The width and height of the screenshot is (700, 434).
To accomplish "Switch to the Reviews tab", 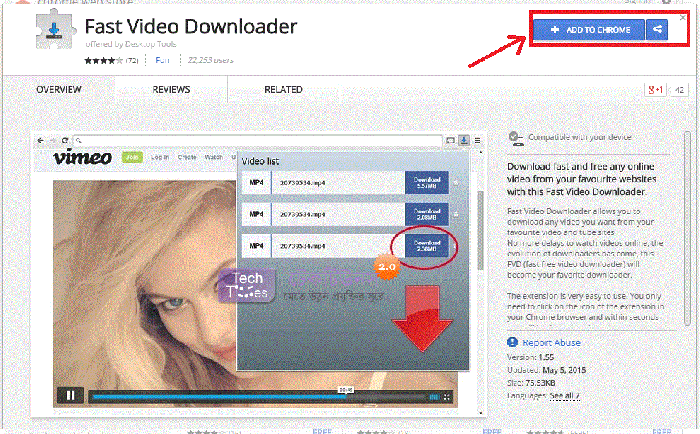I will click(171, 89).
